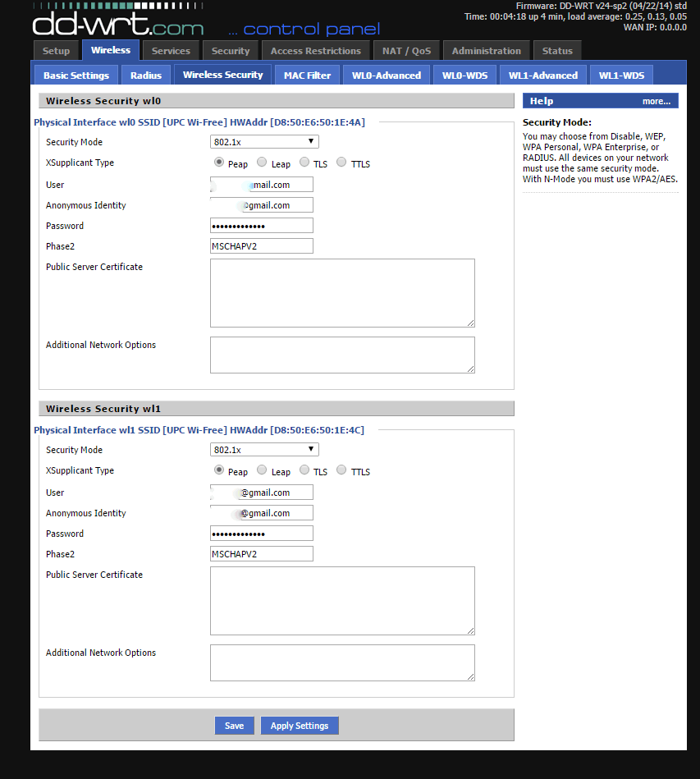The height and width of the screenshot is (779, 700).
Task: Choose TTLS radio button under wl1
Action: [341, 470]
